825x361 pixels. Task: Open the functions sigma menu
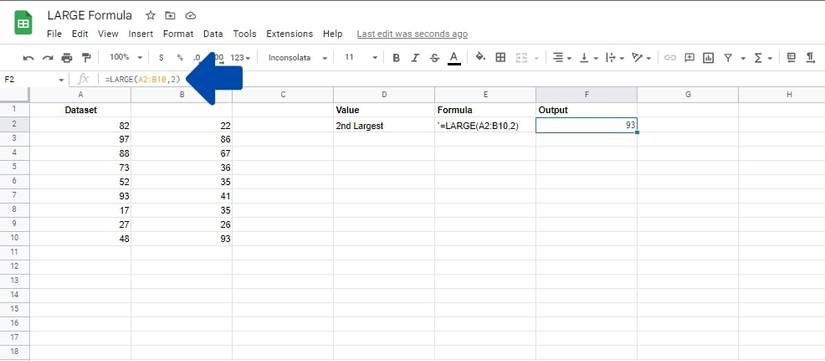[x=762, y=58]
